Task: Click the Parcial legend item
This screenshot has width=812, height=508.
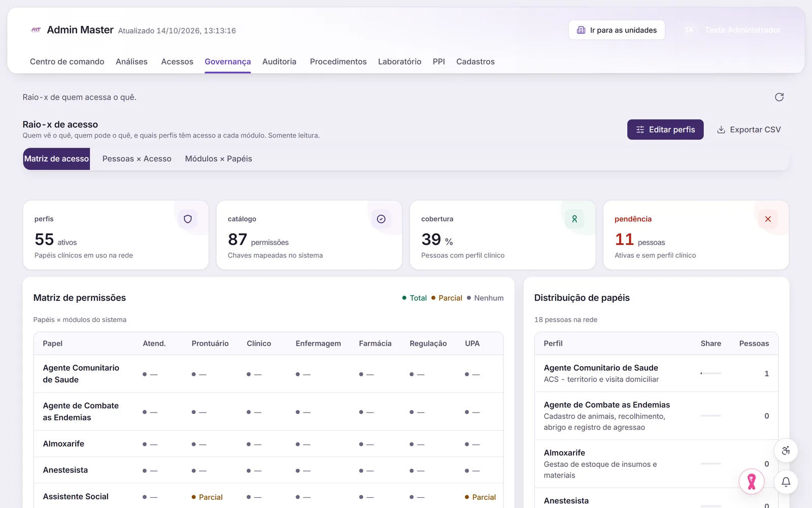Action: point(447,298)
